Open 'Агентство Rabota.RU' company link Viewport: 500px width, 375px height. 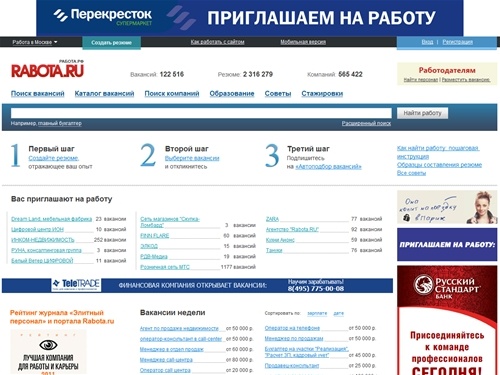point(292,229)
